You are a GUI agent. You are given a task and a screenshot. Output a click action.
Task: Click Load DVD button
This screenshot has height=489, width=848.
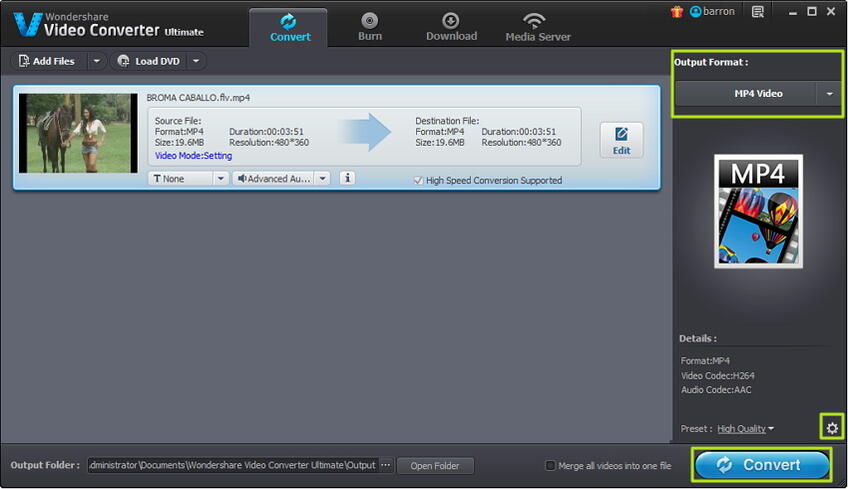click(149, 61)
